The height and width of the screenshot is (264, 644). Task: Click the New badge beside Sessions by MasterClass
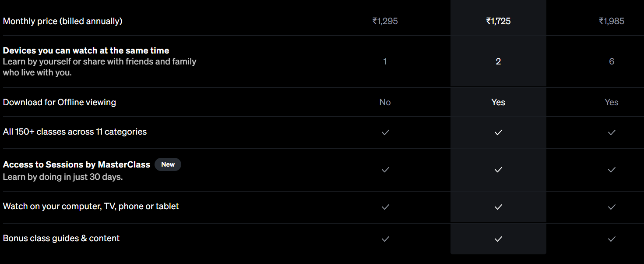tap(168, 164)
